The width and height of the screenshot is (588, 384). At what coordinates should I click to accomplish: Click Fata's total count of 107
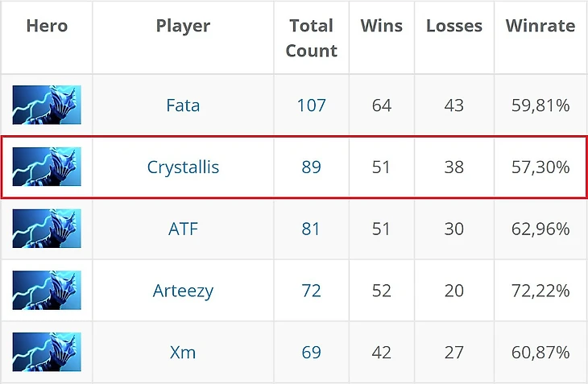(x=311, y=105)
